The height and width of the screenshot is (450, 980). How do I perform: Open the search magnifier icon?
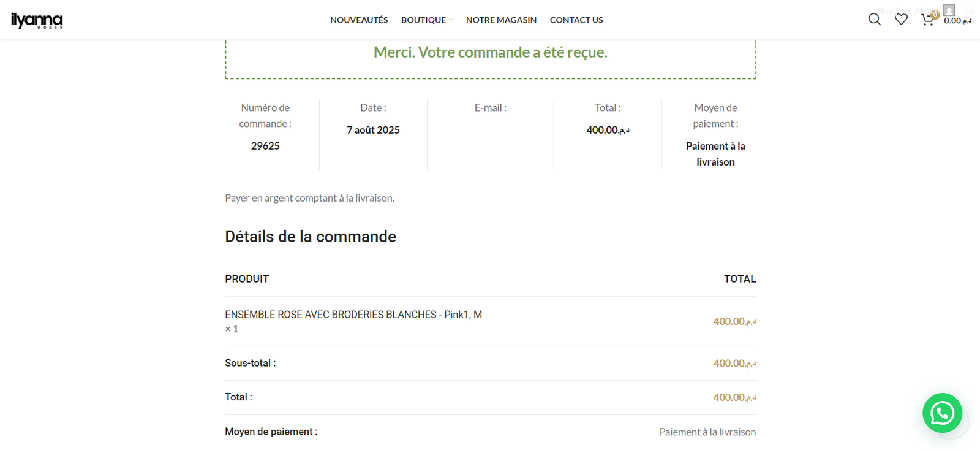(875, 20)
